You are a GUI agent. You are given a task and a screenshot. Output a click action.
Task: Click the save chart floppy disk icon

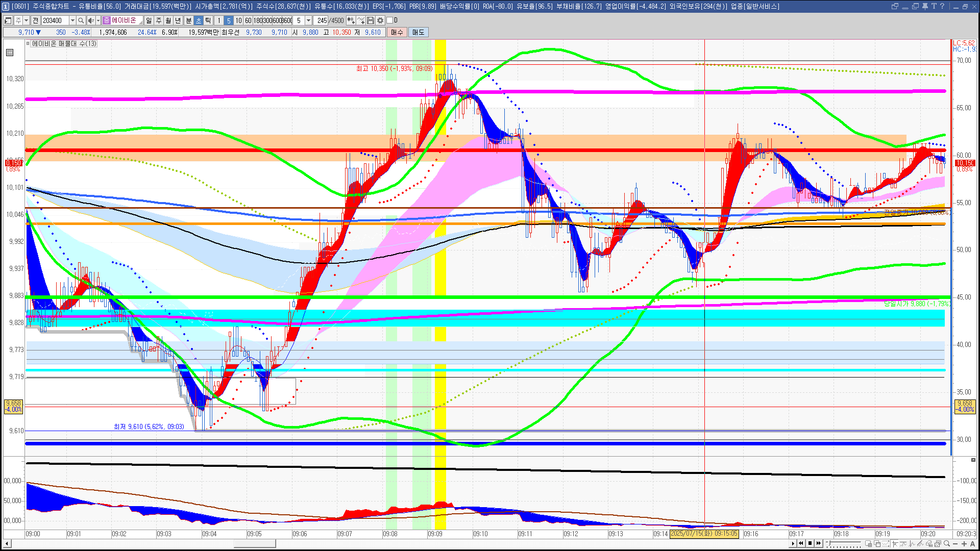(x=371, y=20)
